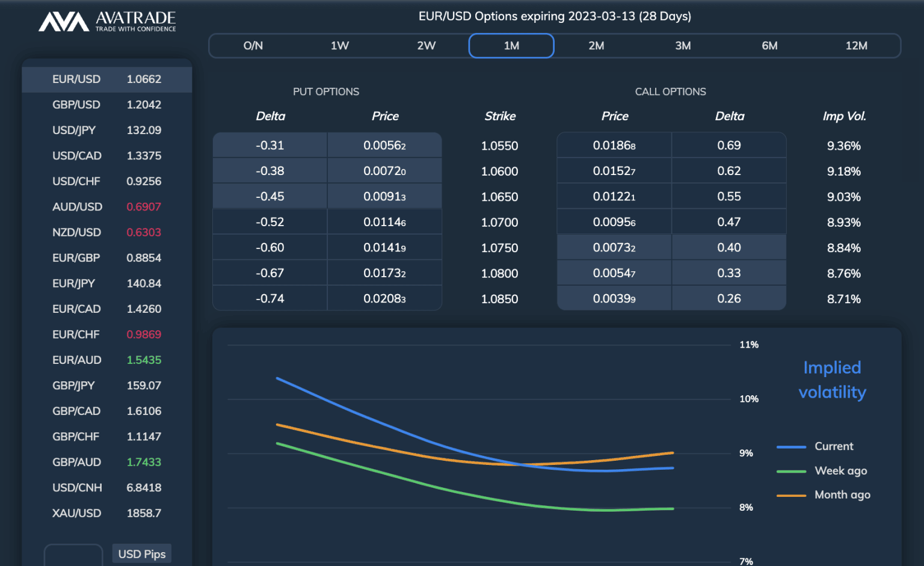Select call price 0.01527 cell
Image resolution: width=924 pixels, height=566 pixels.
tap(614, 171)
